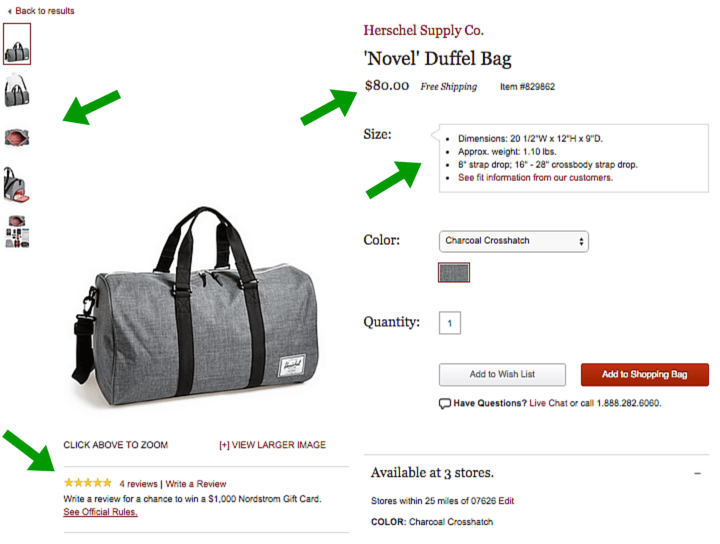
Task: Open the View Larger Image link
Action: coord(272,445)
